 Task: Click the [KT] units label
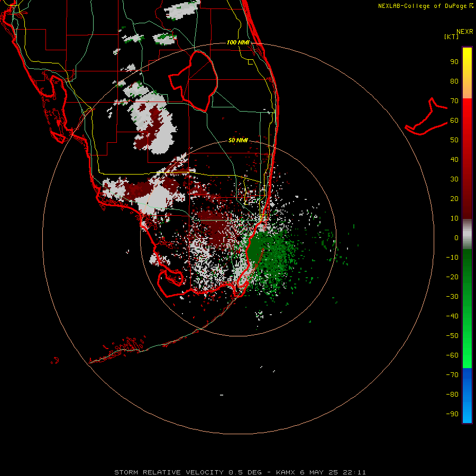451,36
